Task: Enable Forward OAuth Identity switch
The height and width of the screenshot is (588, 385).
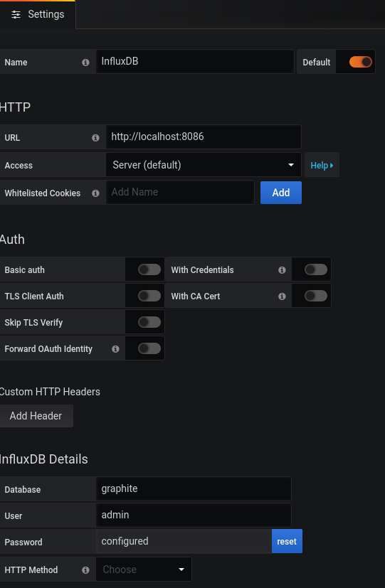Action: coord(149,348)
